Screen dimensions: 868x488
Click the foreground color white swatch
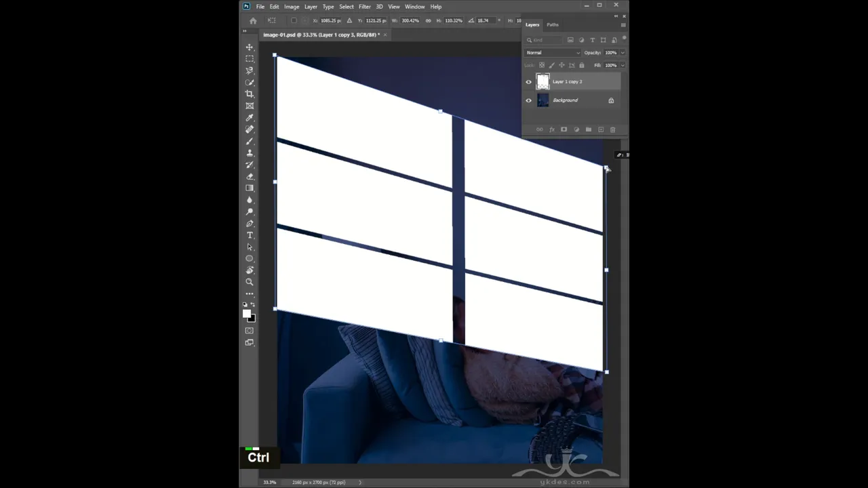247,313
